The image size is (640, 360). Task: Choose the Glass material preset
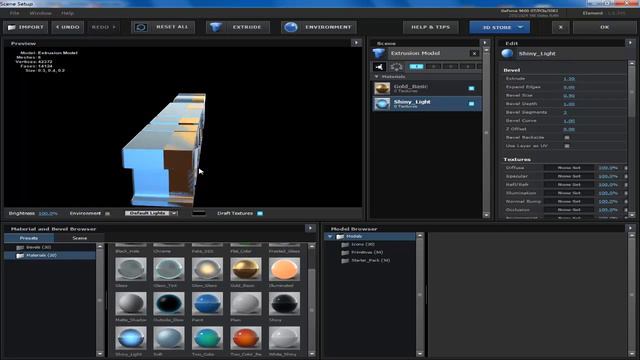coord(131,269)
